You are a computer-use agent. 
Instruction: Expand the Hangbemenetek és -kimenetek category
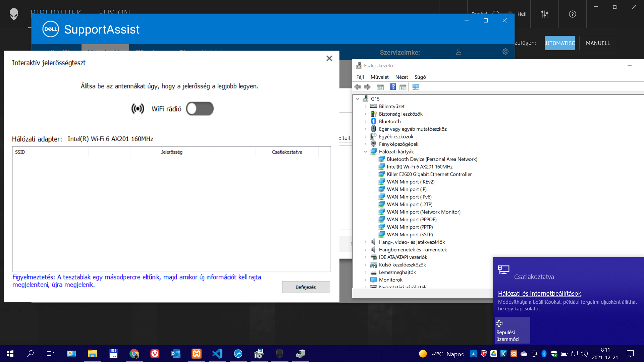[366, 250]
